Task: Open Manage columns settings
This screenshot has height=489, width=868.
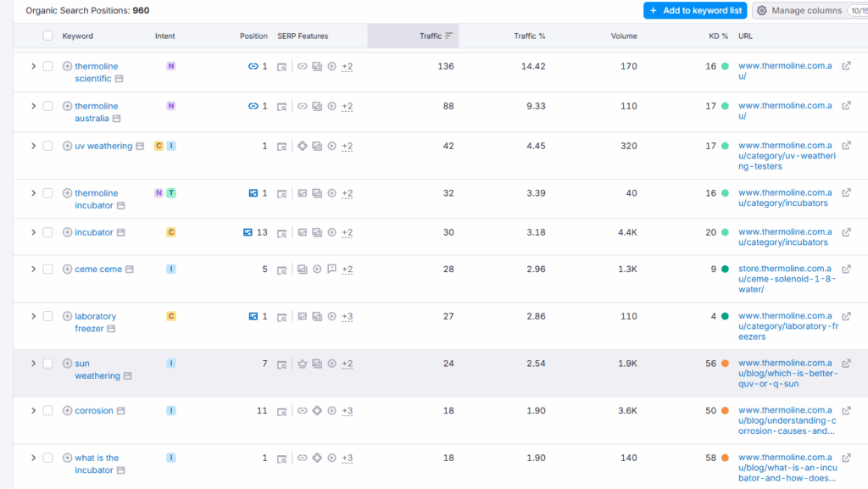Action: 798,10
